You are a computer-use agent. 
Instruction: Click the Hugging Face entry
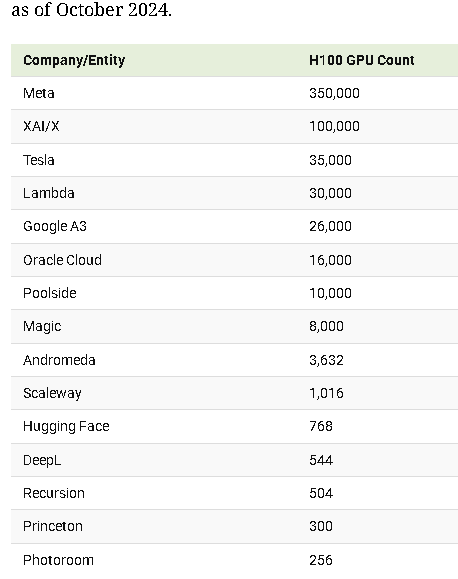coord(66,426)
